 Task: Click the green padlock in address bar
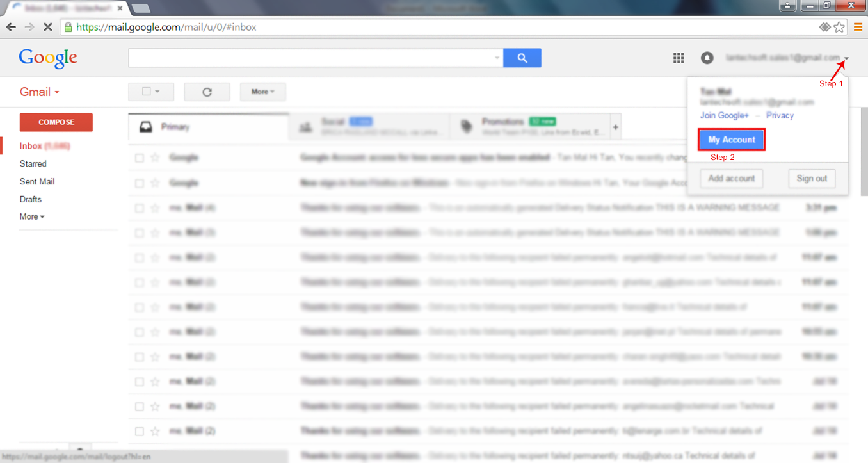click(x=68, y=28)
